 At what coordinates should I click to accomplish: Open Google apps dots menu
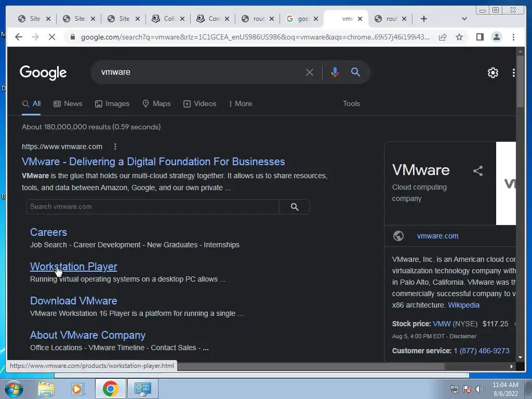(513, 73)
